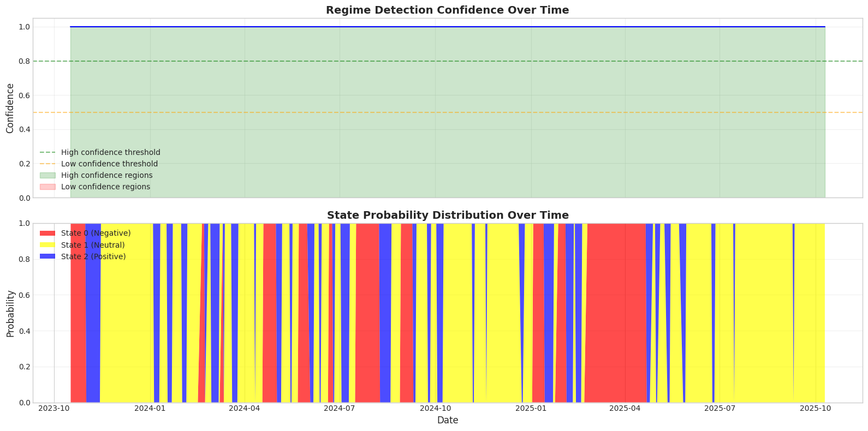This screenshot has width=868, height=431.
Task: Pick the 2024-04 date tick label
Action: [245, 408]
